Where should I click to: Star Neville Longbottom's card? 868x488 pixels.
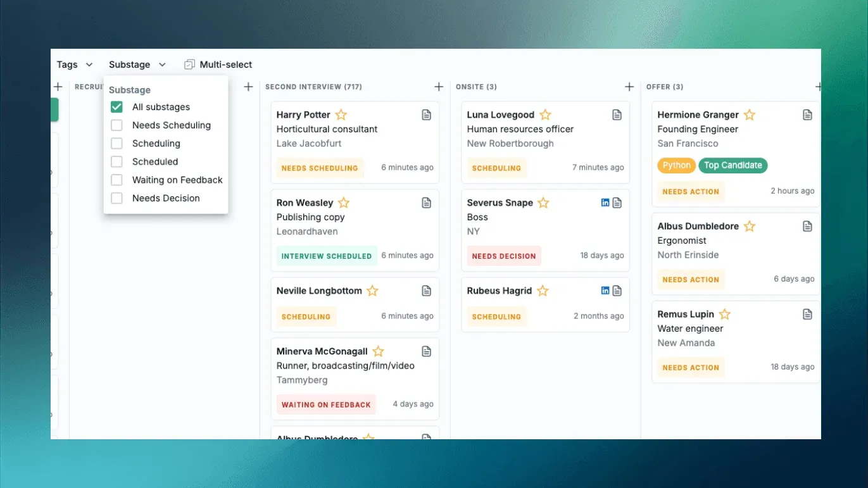(x=372, y=291)
